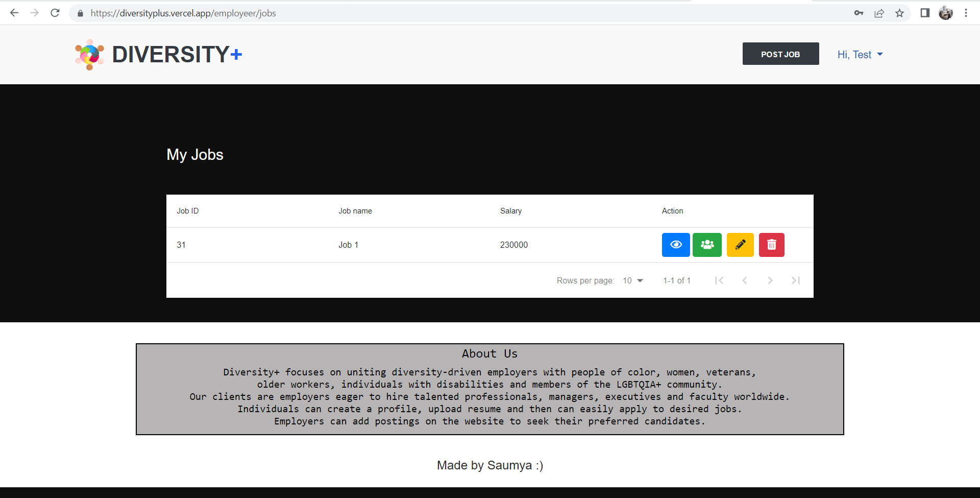Screen dimensions: 980x498
Task: Go to next page of jobs table
Action: pos(770,280)
